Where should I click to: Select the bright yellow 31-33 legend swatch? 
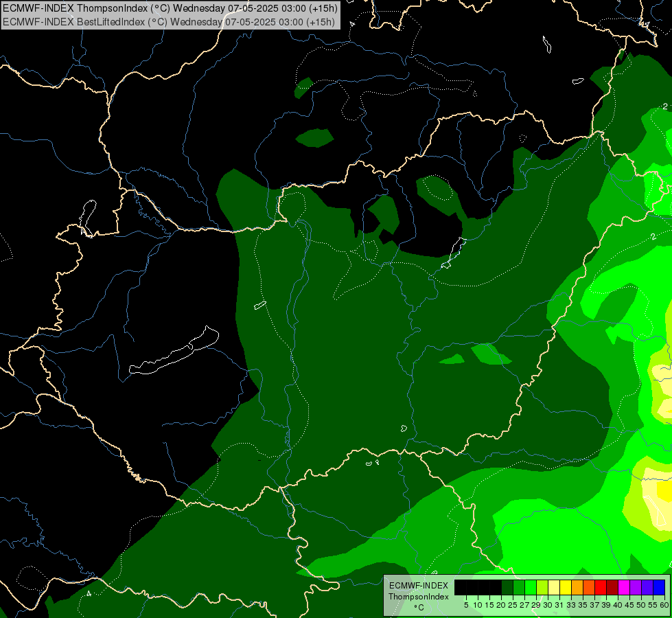click(x=566, y=587)
